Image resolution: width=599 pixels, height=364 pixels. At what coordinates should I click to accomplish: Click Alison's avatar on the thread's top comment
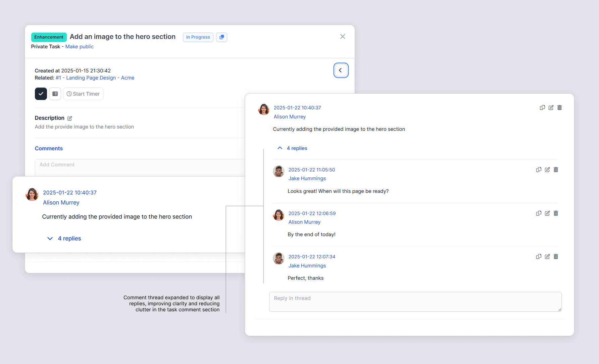tap(264, 109)
